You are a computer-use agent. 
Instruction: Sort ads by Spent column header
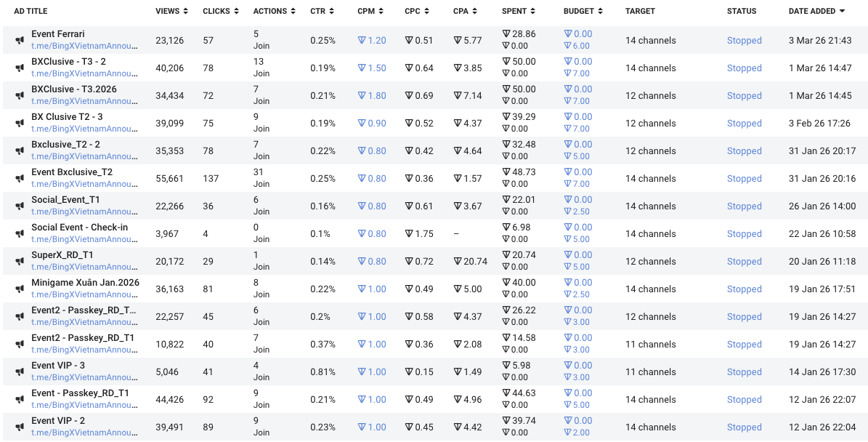point(519,11)
